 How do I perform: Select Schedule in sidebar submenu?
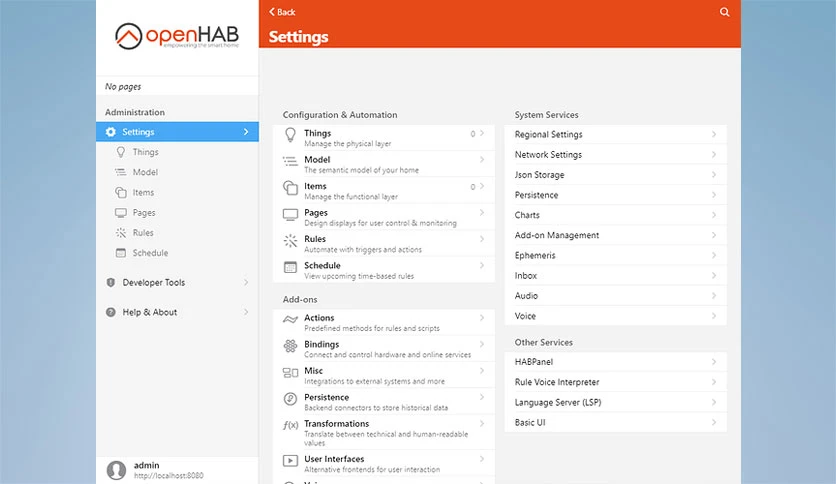pyautogui.click(x=177, y=253)
